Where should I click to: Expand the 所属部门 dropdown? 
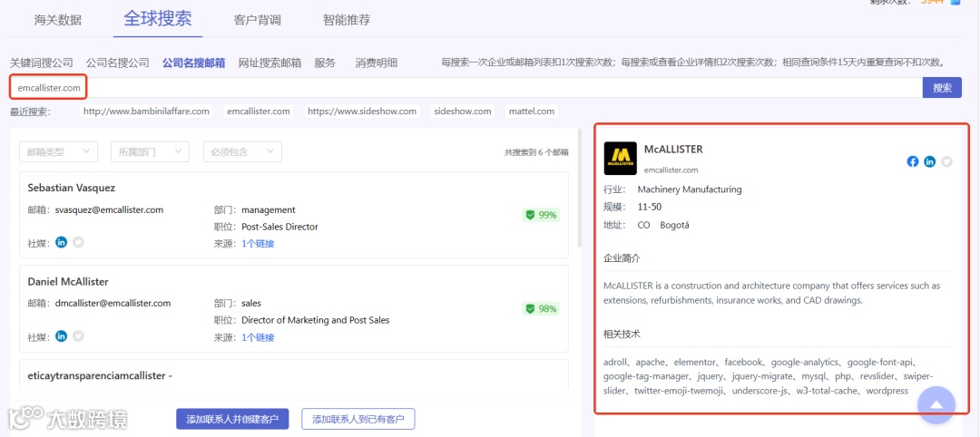[150, 151]
